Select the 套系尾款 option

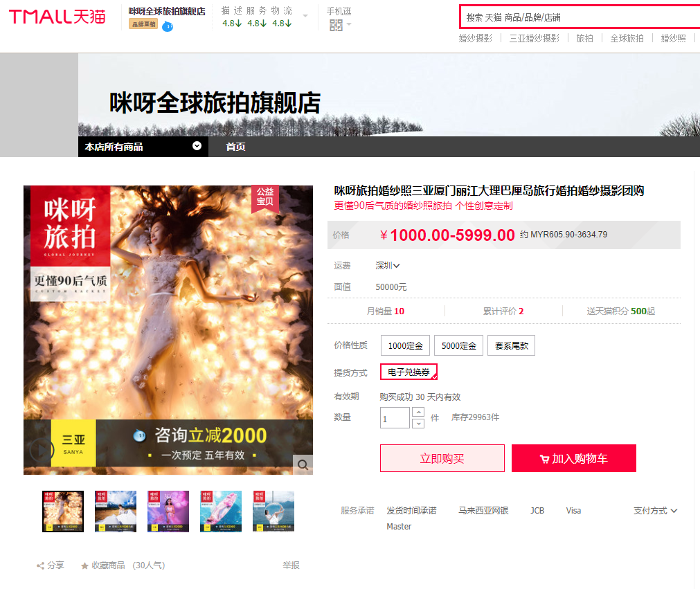(511, 345)
